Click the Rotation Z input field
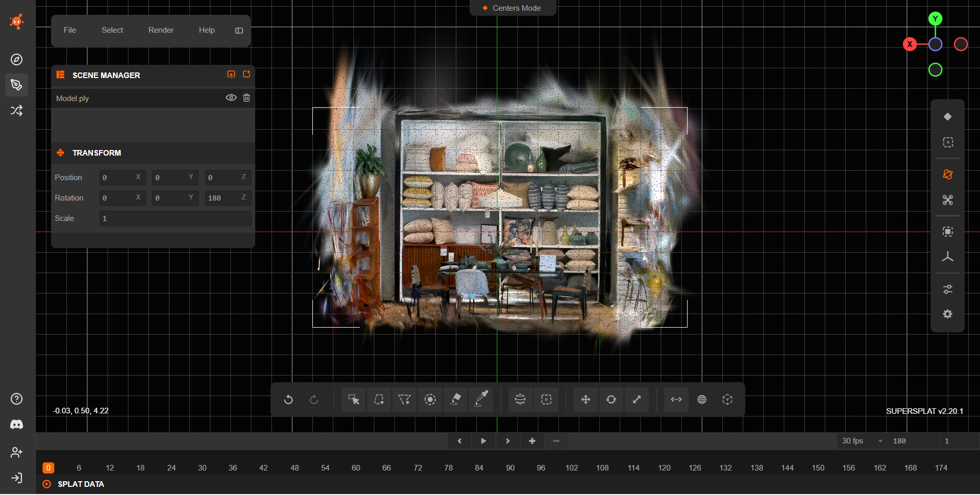This screenshot has width=980, height=495. 228,198
